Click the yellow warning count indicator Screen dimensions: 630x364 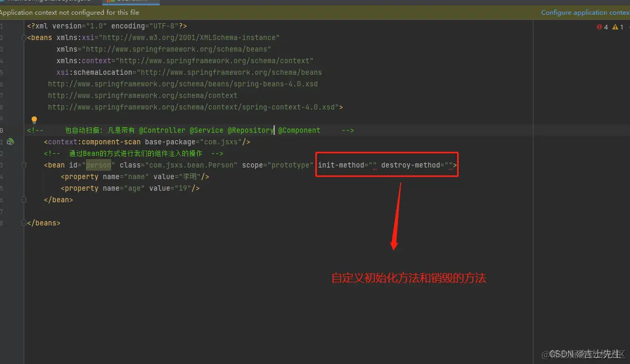point(618,27)
